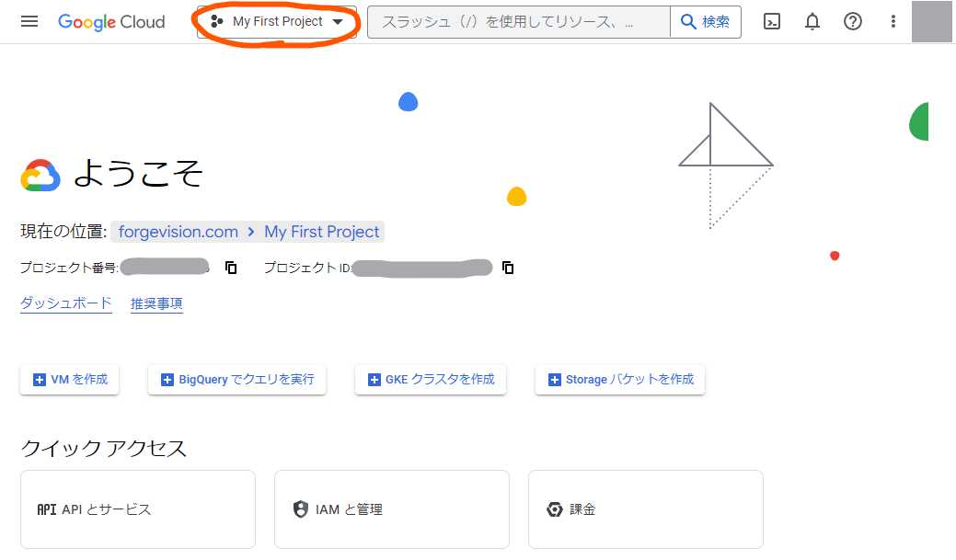This screenshot has width=956, height=560.
Task: Click the GKE クラスタを作成 button
Action: click(x=430, y=379)
